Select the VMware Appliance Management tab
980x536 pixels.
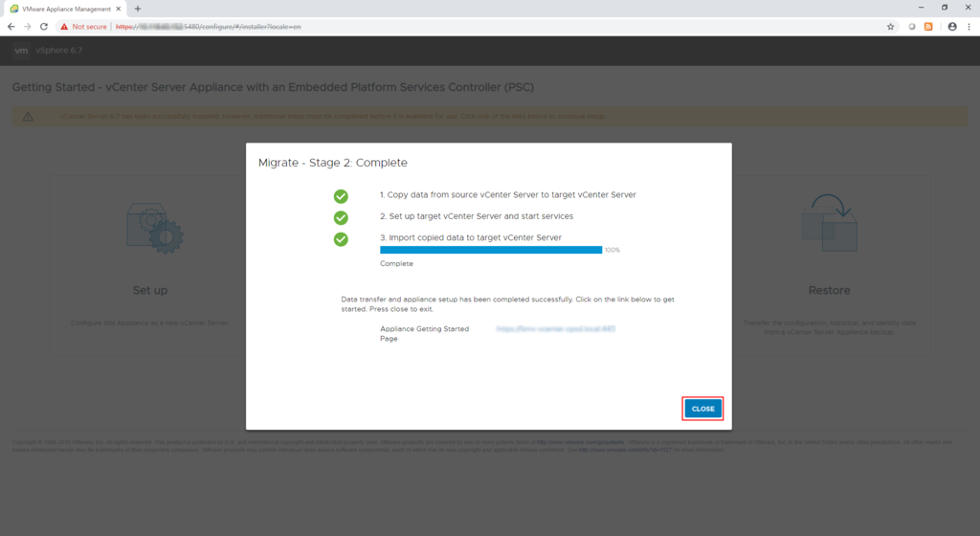(65, 9)
